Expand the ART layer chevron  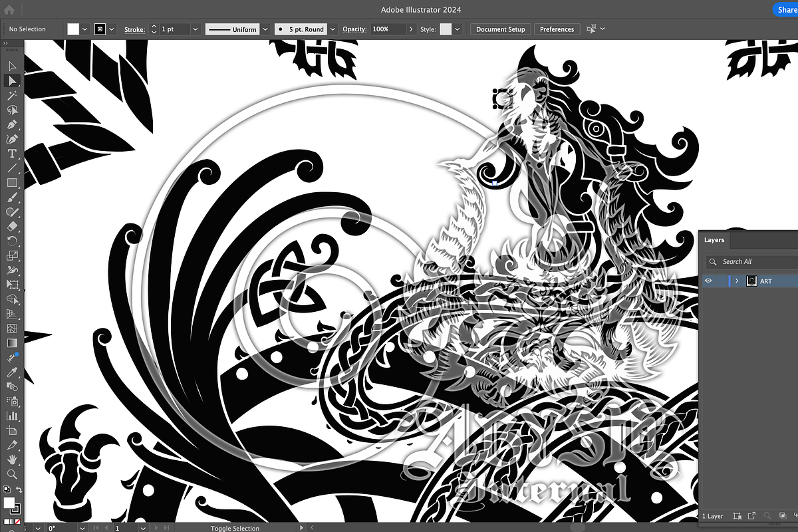click(x=737, y=281)
